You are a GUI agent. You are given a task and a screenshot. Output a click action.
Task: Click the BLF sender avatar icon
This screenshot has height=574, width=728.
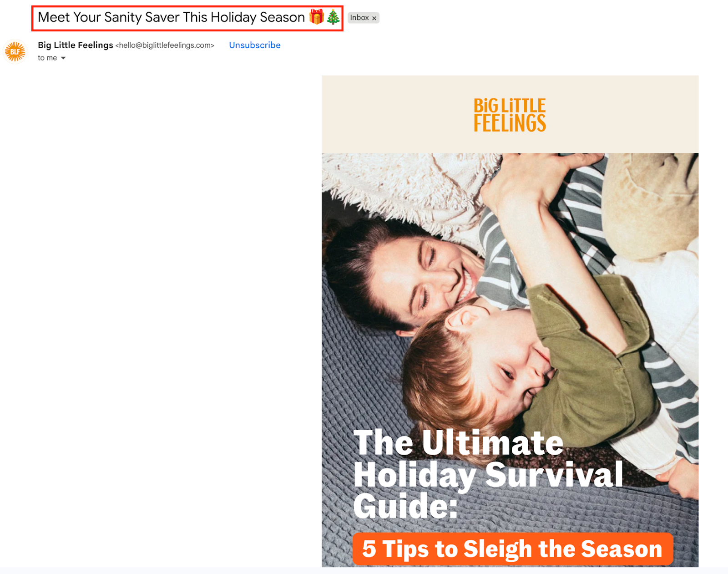tap(15, 51)
